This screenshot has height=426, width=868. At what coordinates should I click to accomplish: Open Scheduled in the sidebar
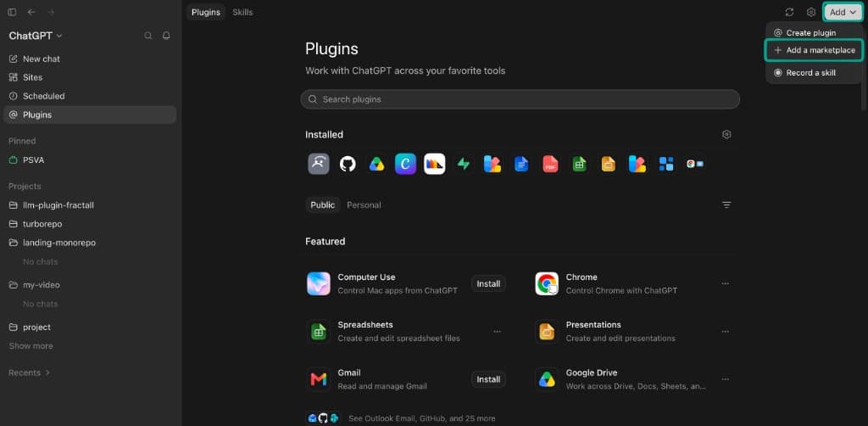pos(43,97)
